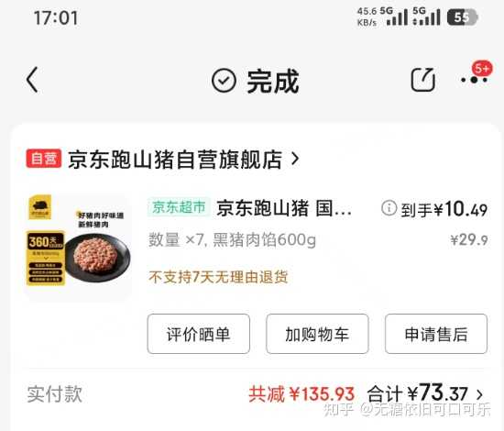
Task: Tap the 完成 order status title
Action: (273, 81)
